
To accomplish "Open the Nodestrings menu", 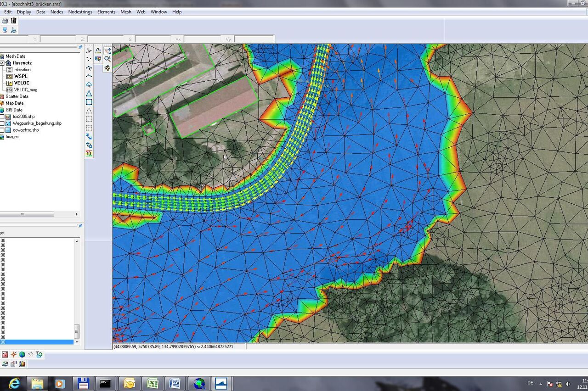I will (x=80, y=12).
